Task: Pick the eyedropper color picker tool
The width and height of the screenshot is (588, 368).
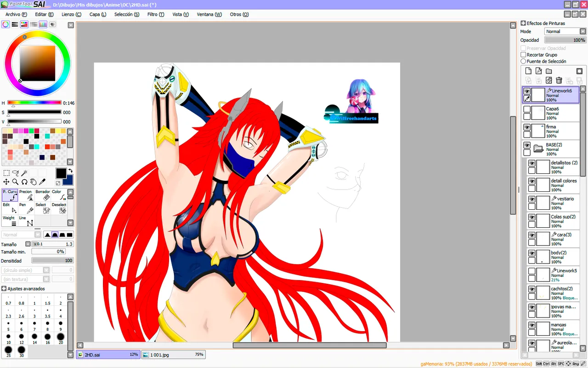Action: [x=42, y=182]
